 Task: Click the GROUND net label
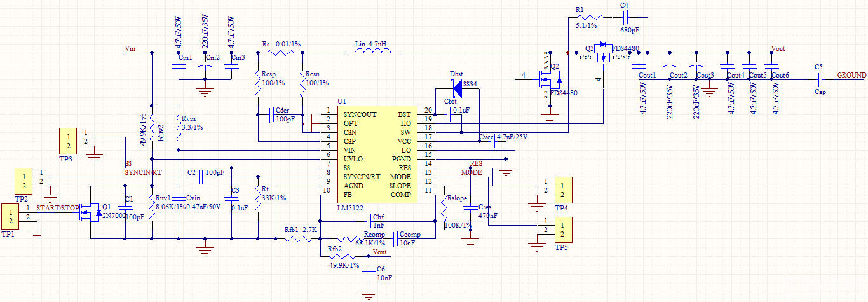tap(851, 75)
